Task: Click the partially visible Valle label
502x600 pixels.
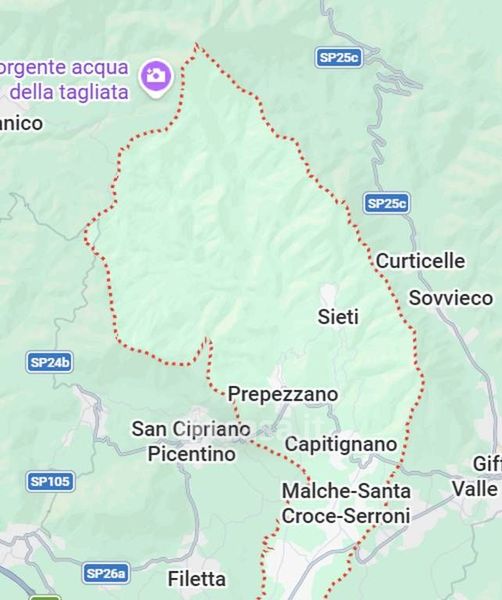Action: (475, 489)
